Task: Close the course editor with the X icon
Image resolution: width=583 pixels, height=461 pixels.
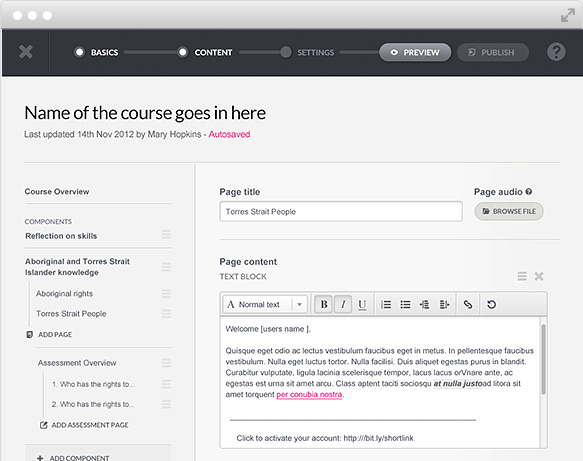Action: [26, 52]
